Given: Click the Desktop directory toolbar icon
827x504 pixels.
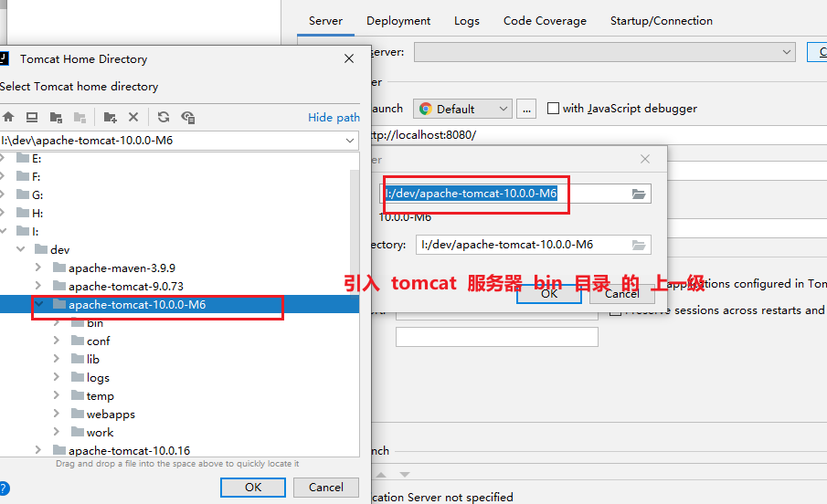Looking at the screenshot, I should point(32,117).
